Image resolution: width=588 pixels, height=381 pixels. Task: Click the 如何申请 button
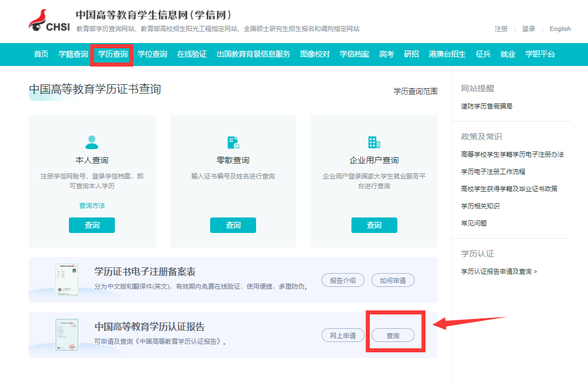[x=393, y=280]
